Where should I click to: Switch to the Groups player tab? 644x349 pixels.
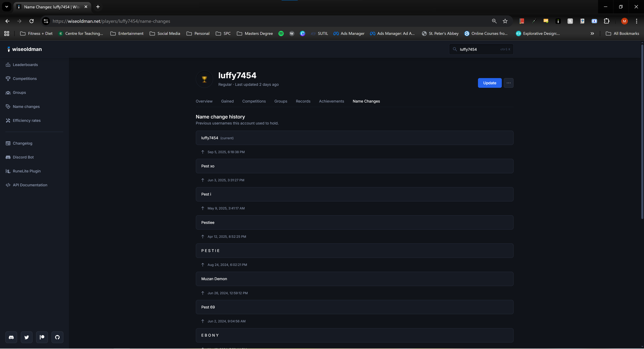(x=281, y=101)
